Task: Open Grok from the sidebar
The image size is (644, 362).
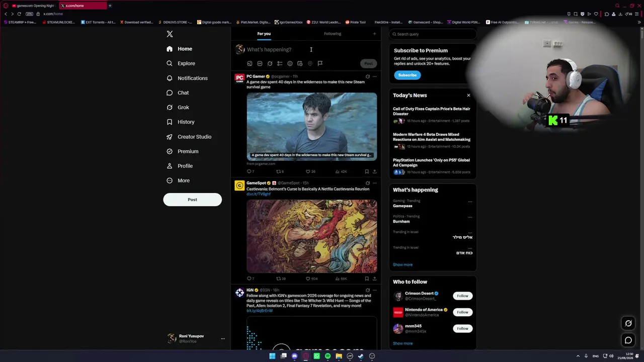Action: (x=178, y=107)
